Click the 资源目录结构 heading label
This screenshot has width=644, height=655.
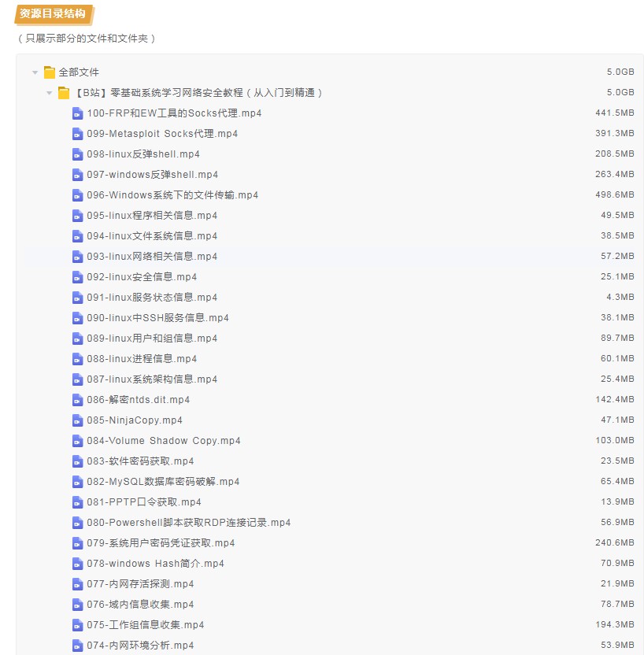pos(53,14)
